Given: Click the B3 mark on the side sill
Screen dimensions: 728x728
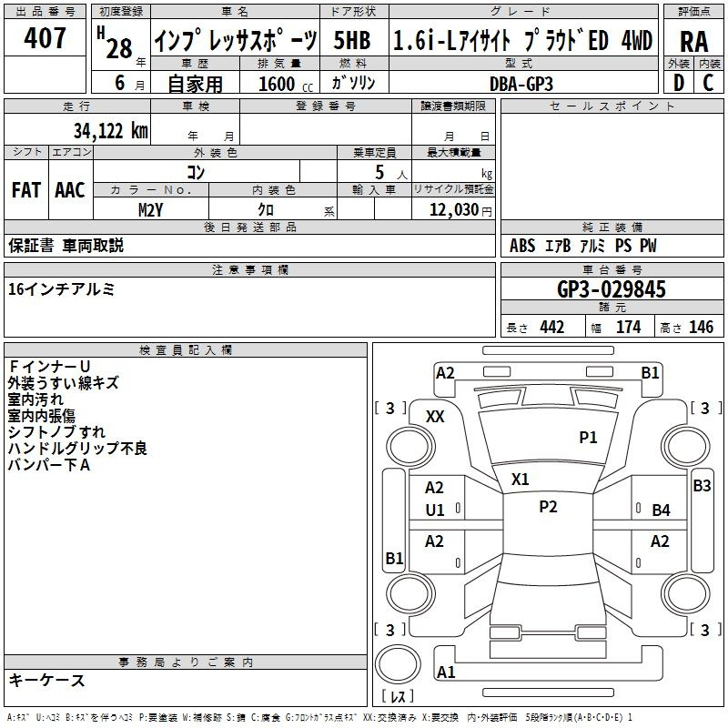Looking at the screenshot, I should click(702, 486).
